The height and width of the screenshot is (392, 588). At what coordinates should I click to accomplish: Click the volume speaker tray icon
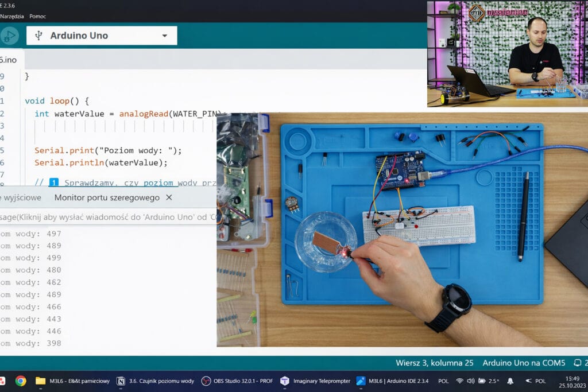point(471,381)
